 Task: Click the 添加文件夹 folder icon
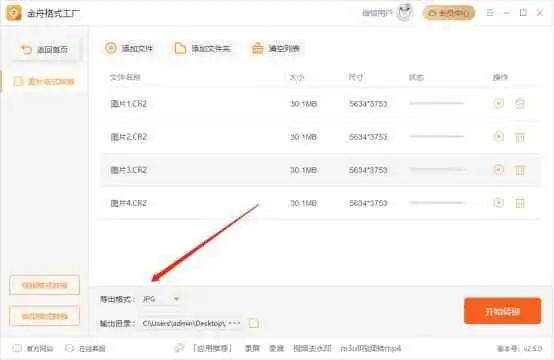pyautogui.click(x=180, y=48)
